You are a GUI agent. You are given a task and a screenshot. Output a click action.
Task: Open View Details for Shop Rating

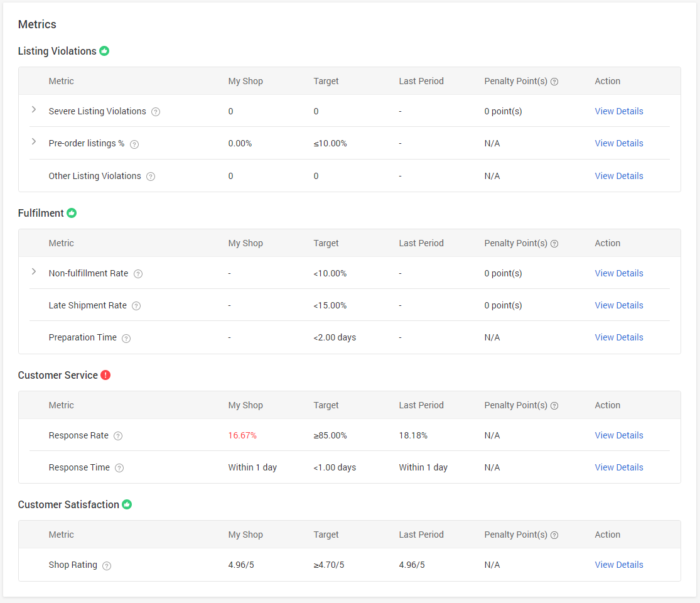[619, 565]
